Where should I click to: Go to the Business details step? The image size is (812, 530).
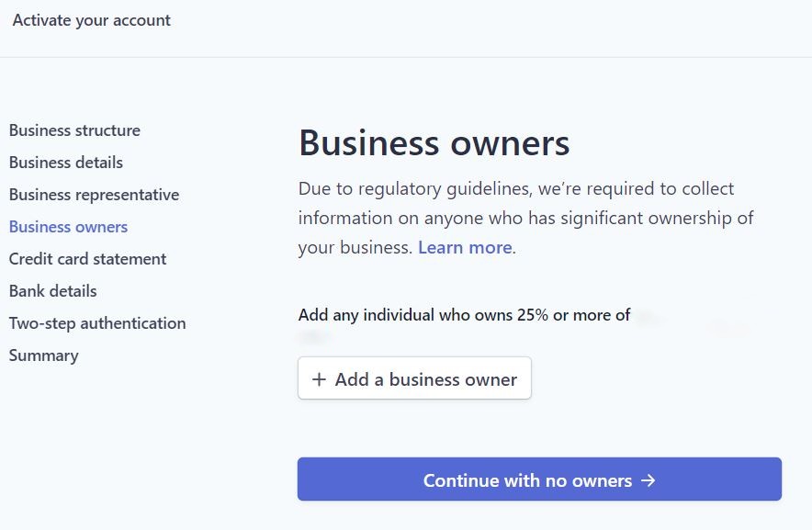click(66, 163)
